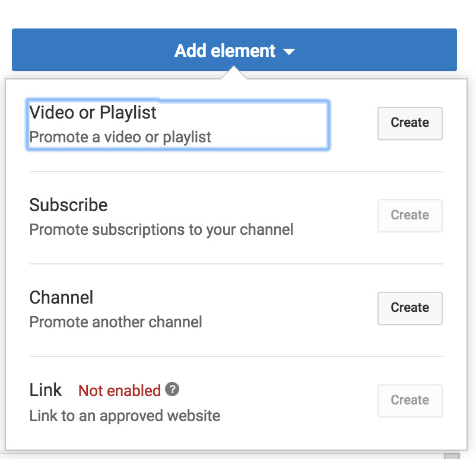Screen dimensions: 476x459
Task: Click the popup's pointer notch under Add element
Action: click(234, 74)
